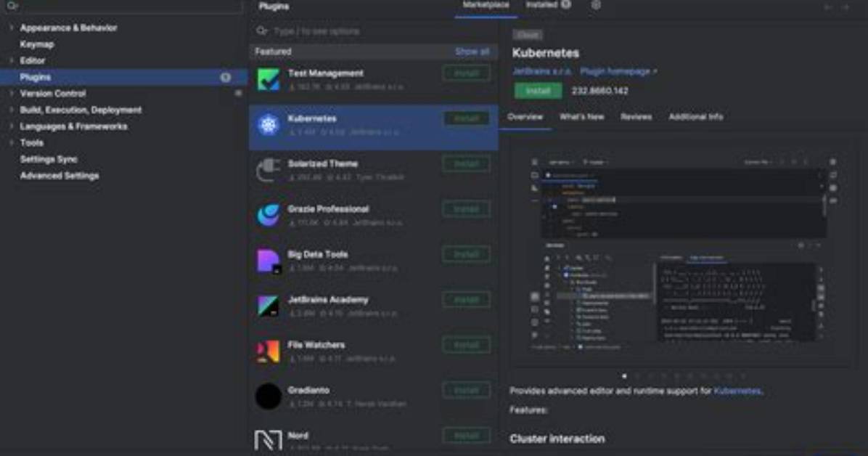
Task: Click the Cloud category tag
Action: tap(528, 35)
